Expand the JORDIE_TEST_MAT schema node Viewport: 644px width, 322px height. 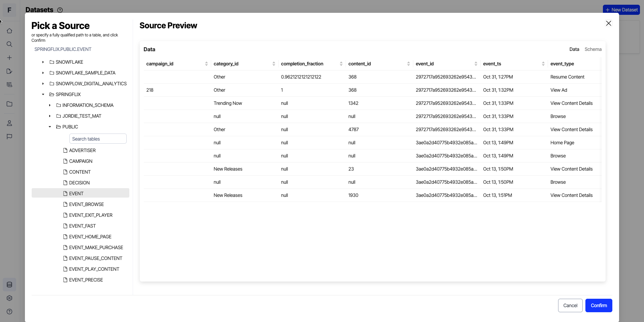click(50, 116)
